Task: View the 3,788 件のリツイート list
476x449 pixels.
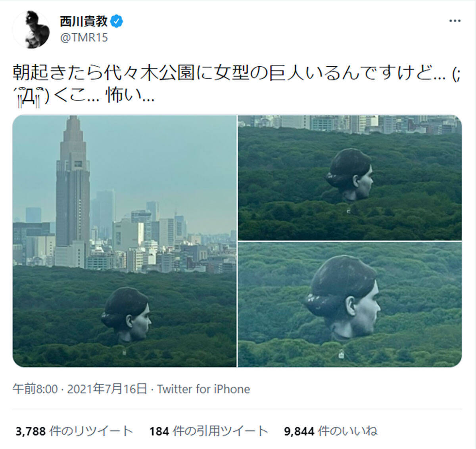Action: click(74, 431)
